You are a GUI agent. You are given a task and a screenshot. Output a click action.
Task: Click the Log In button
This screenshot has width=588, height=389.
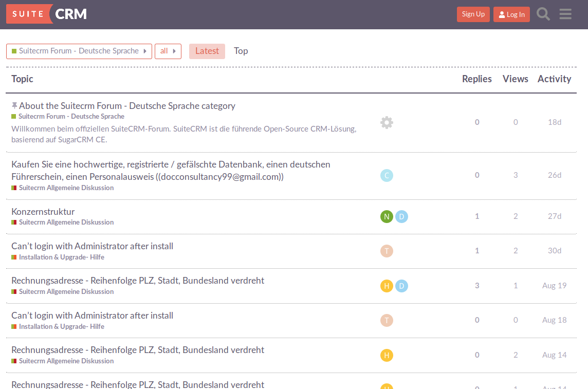click(511, 14)
